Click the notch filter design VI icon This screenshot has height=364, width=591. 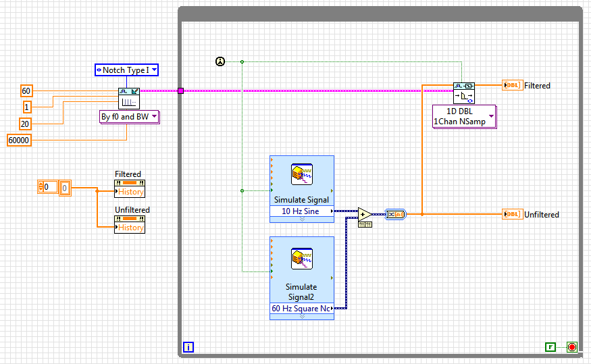(x=128, y=98)
